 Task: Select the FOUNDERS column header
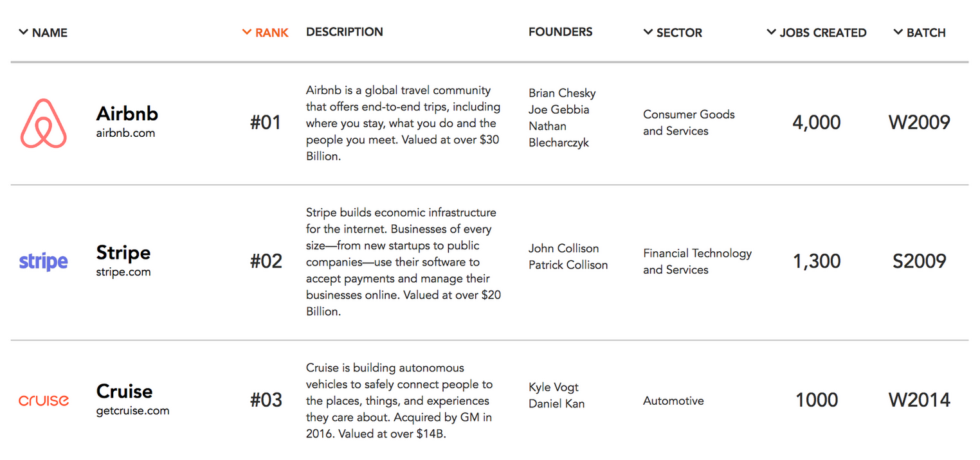pyautogui.click(x=560, y=31)
